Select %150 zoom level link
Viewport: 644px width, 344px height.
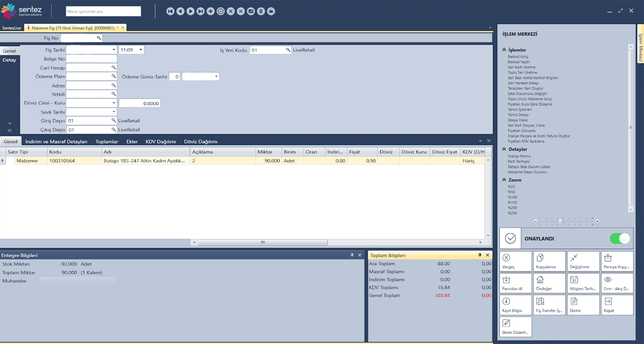tap(512, 202)
